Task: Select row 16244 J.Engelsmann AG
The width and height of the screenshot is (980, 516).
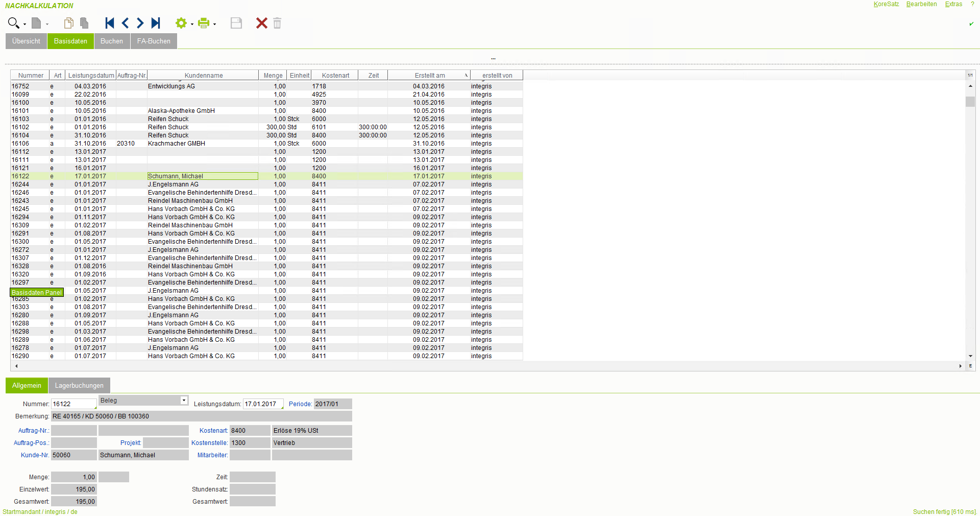Action: [267, 184]
